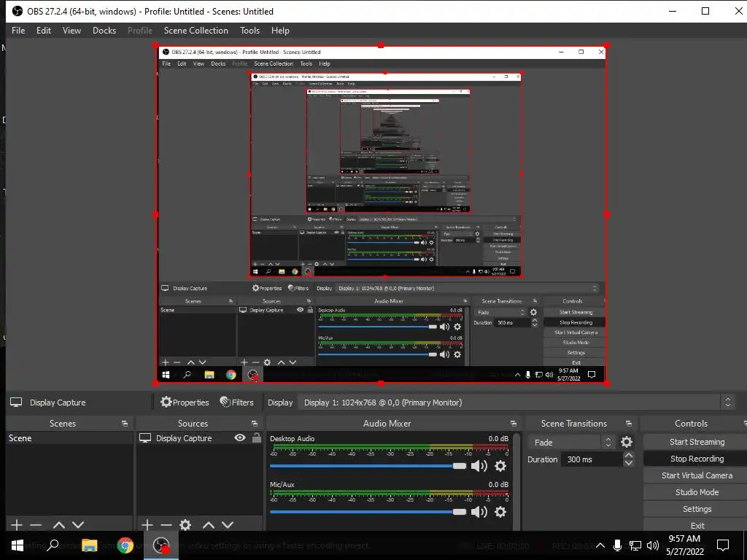Click Stop Recording button
This screenshot has width=747, height=560.
(697, 459)
